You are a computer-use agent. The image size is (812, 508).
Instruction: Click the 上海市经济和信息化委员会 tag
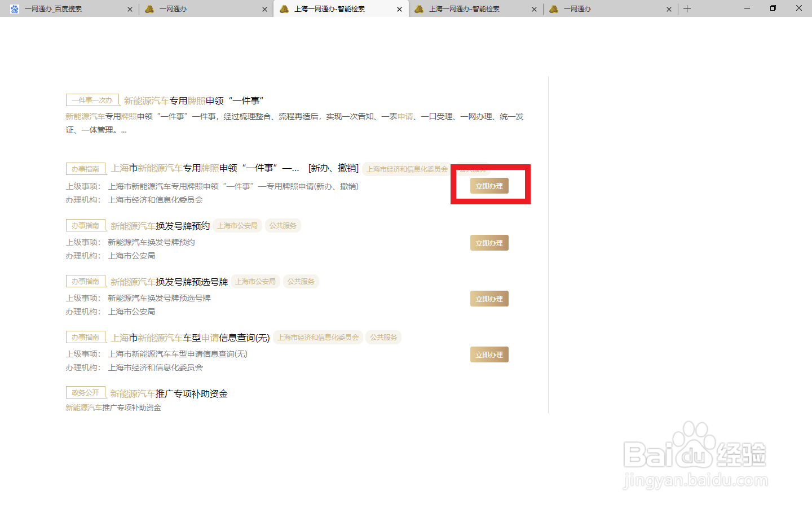(406, 168)
